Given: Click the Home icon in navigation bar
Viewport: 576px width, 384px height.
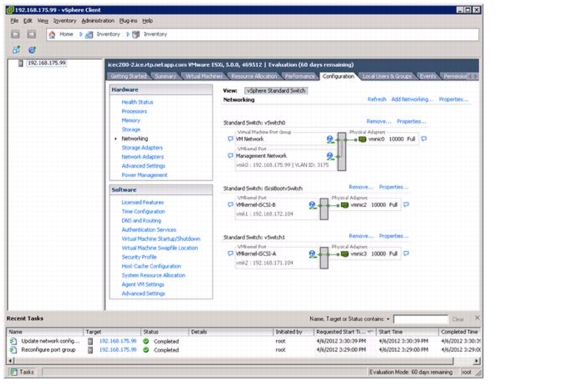Looking at the screenshot, I should 52,35.
